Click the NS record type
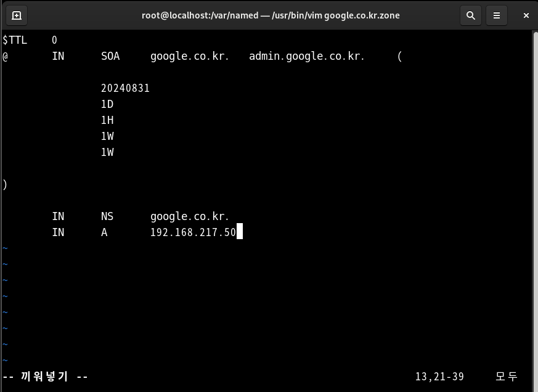This screenshot has height=392, width=538. pyautogui.click(x=107, y=216)
